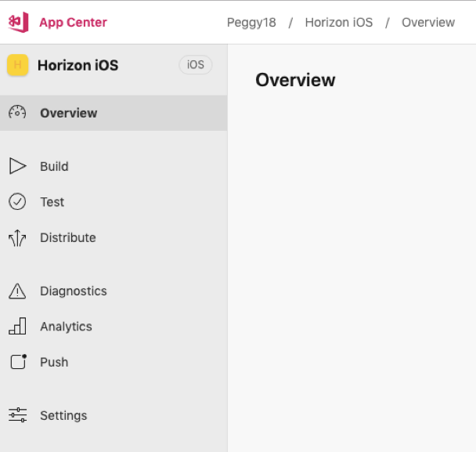Open the Build menu item

[x=114, y=166]
